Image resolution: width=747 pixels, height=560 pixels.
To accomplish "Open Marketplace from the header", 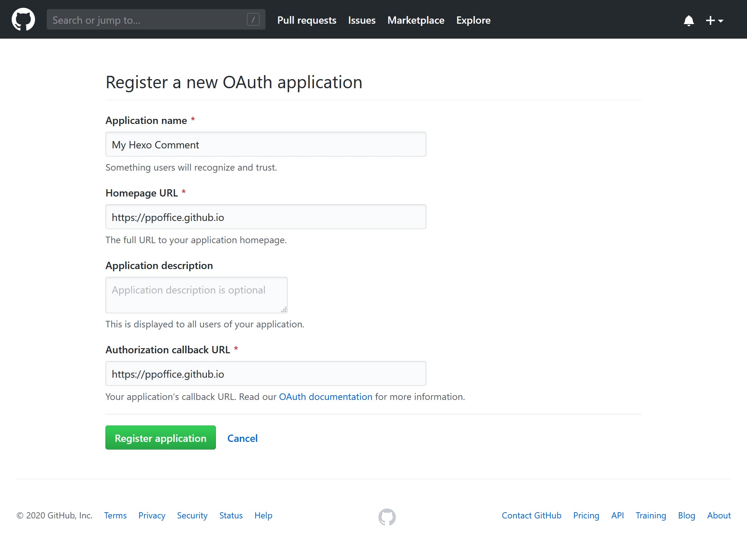I will 415,20.
